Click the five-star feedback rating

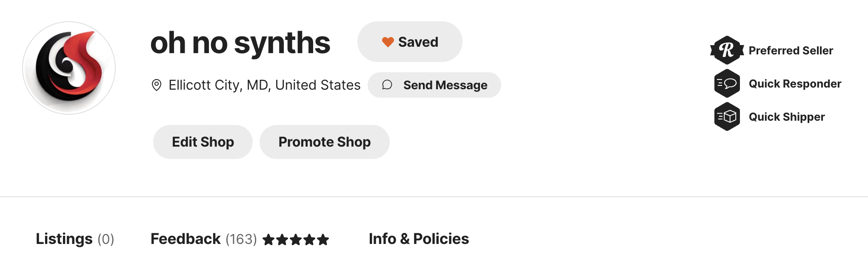tap(296, 240)
